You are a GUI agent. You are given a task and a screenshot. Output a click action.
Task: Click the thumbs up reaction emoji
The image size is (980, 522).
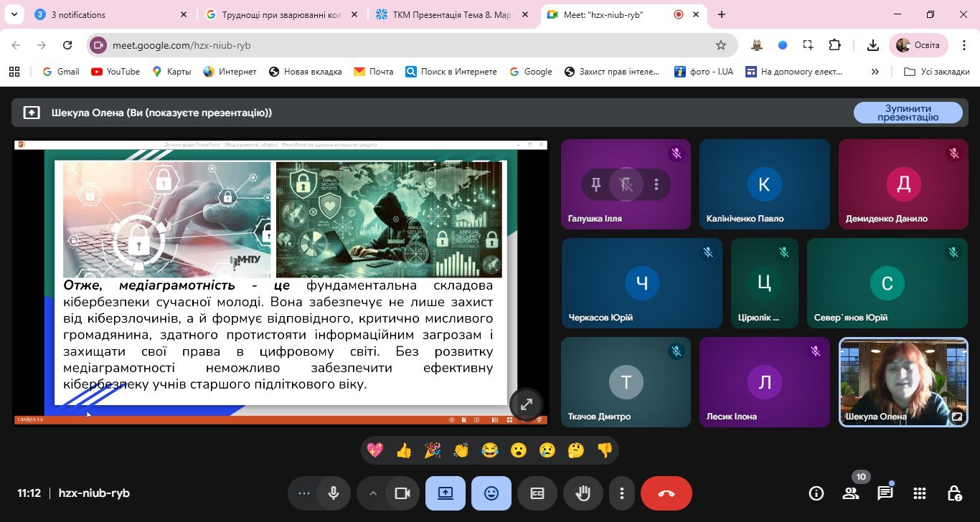pyautogui.click(x=403, y=450)
